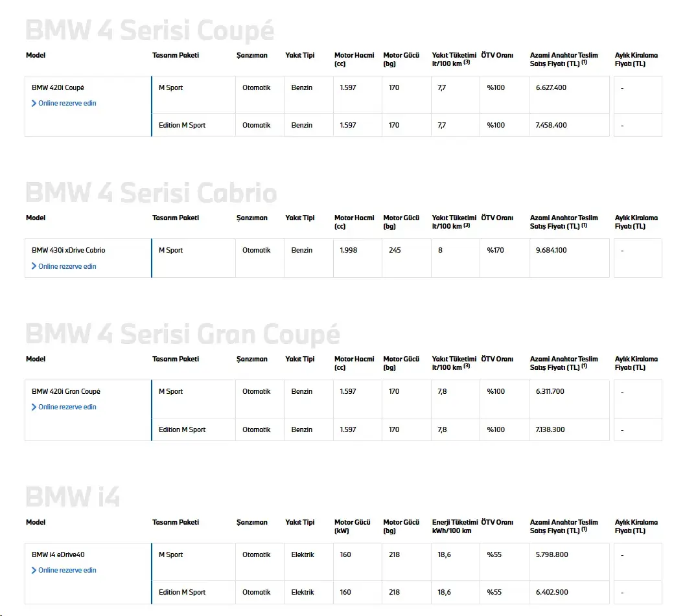Image resolution: width=685 pixels, height=616 pixels.
Task: Click chevron icon under BMW 420i Gran Coupé
Action: click(x=34, y=407)
